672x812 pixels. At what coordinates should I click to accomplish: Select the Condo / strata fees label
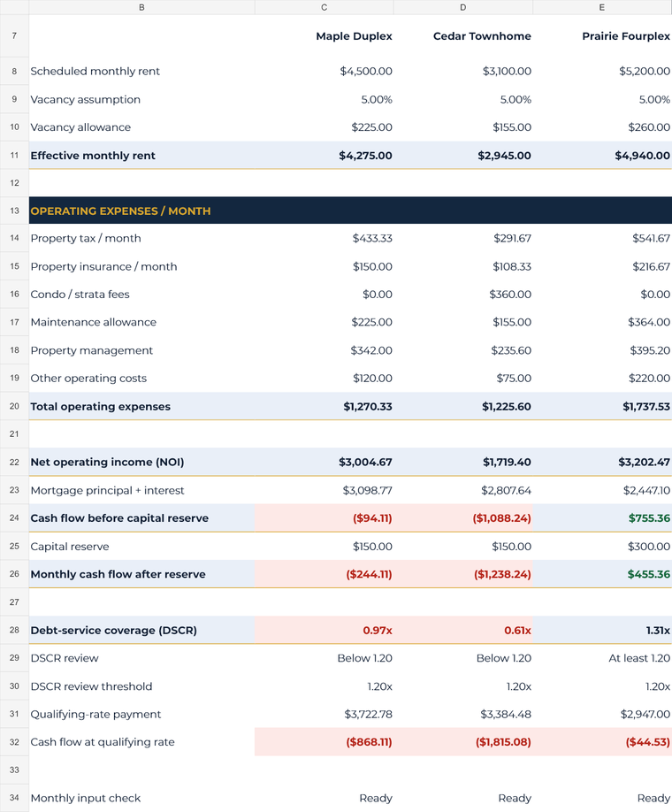coord(80,295)
